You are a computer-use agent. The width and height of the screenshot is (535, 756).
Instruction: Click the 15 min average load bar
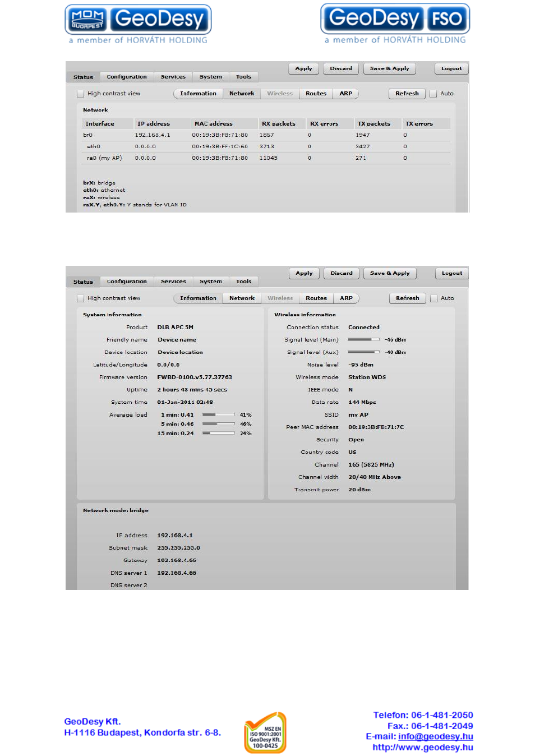coord(219,433)
